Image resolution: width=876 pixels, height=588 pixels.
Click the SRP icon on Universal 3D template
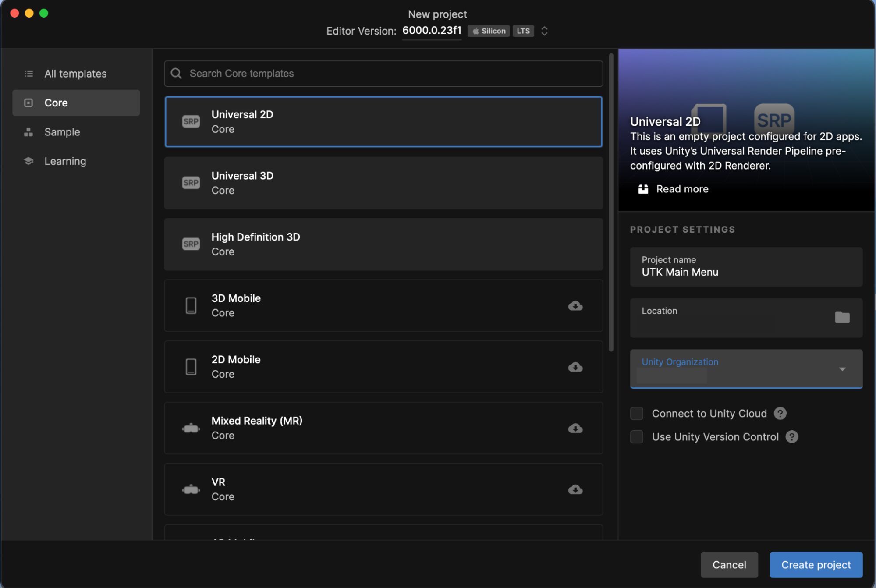(191, 182)
